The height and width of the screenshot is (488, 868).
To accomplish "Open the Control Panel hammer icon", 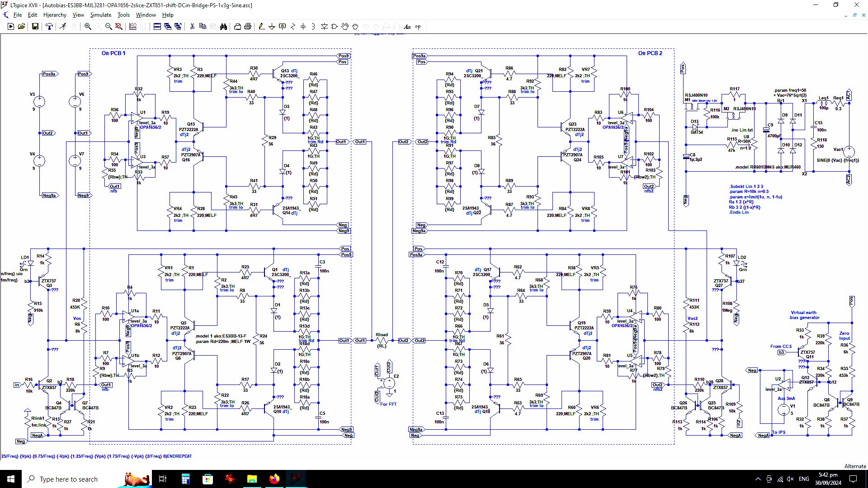I will pyautogui.click(x=49, y=27).
